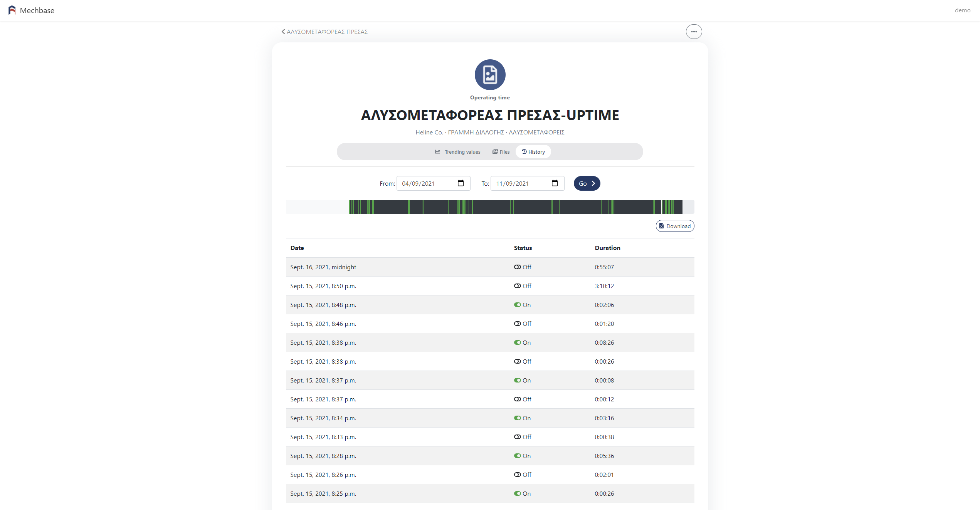Viewport: 980px width, 510px height.
Task: Select the 'Sept. 15, 2021, 8:34 p.m.' cell
Action: [x=323, y=418]
